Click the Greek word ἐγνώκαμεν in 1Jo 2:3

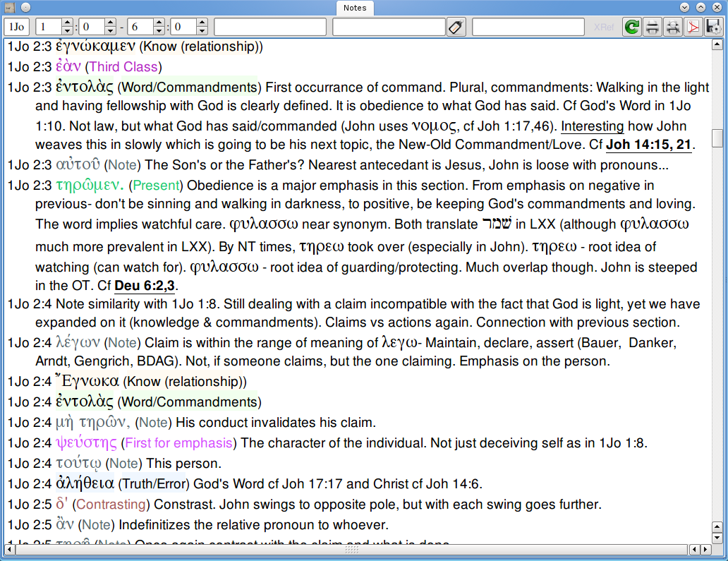pyautogui.click(x=96, y=47)
